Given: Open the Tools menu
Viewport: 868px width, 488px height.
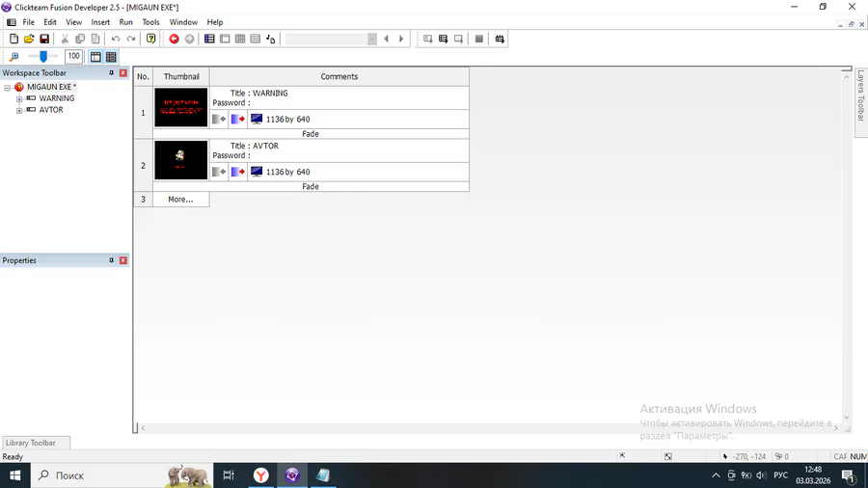Looking at the screenshot, I should pyautogui.click(x=150, y=22).
